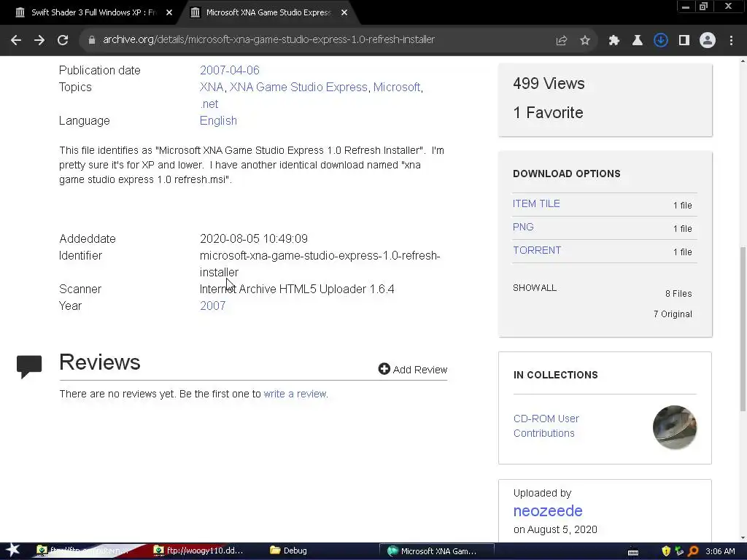The height and width of the screenshot is (560, 747).
Task: Click the Reviews speech bubble icon
Action: tap(29, 366)
